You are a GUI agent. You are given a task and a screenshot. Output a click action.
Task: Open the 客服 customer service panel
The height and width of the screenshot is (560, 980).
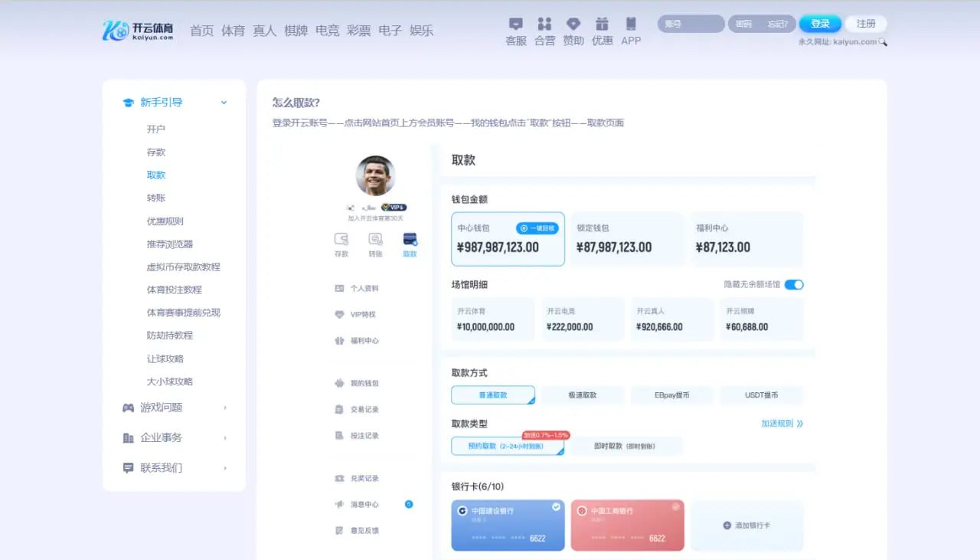(514, 31)
